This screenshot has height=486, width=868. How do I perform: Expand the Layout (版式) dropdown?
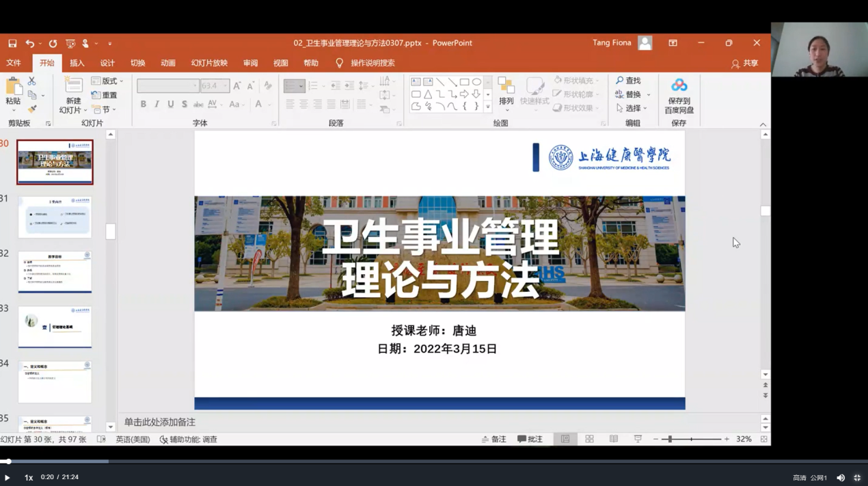click(x=108, y=81)
